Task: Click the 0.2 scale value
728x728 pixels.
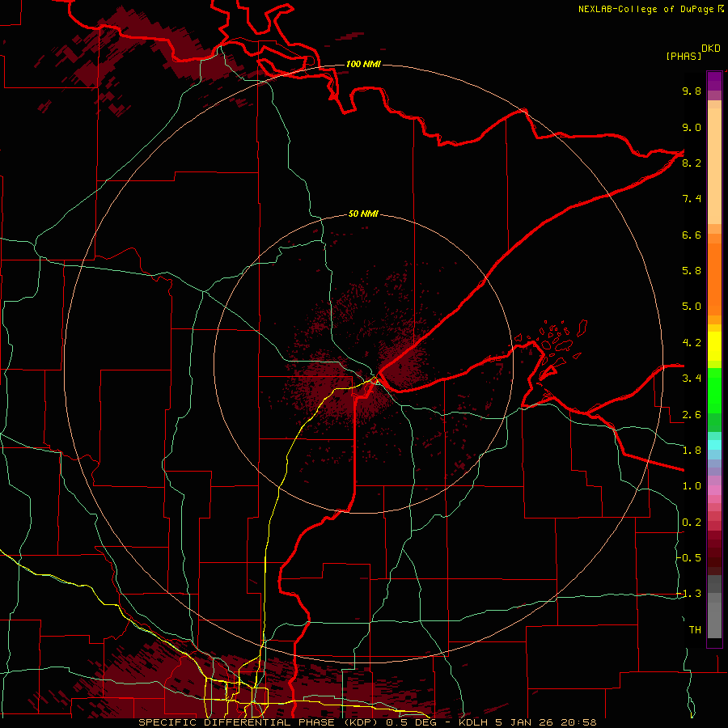Action: click(x=692, y=523)
